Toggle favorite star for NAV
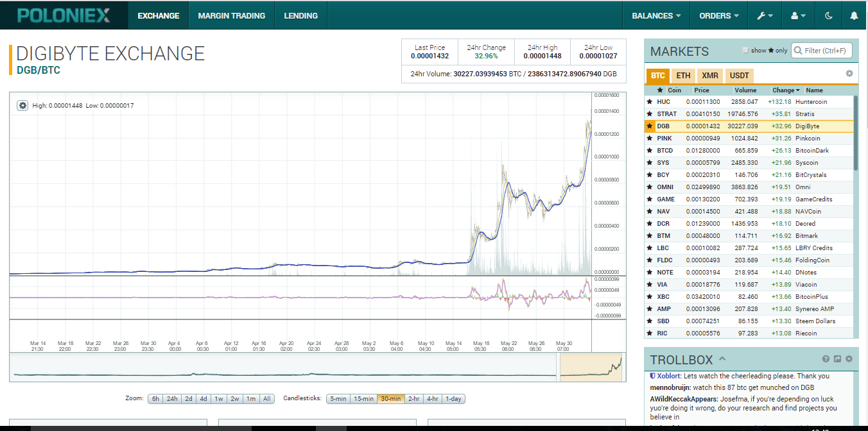 (650, 212)
